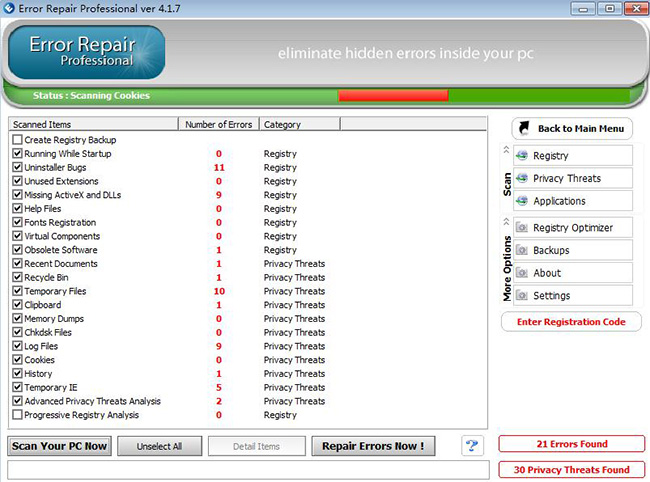Toggle Fonts Registration checkbox
The image size is (650, 482).
[17, 222]
